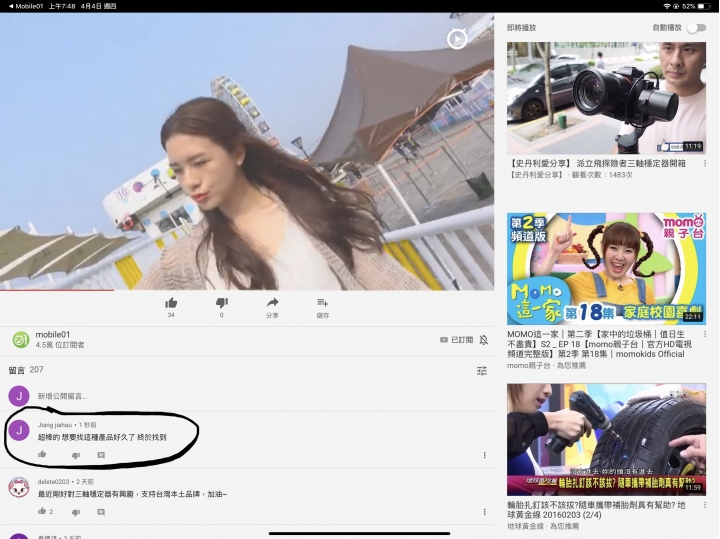
Task: Tap the main video player
Action: (247, 152)
